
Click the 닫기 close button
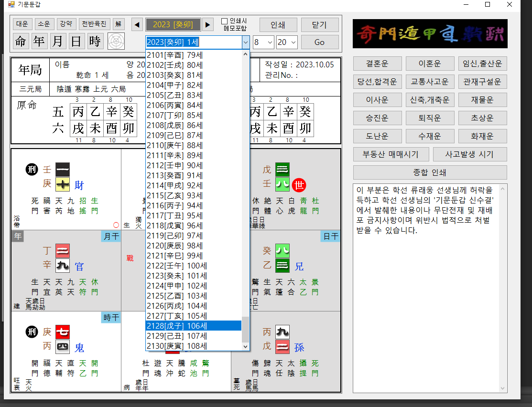(320, 25)
